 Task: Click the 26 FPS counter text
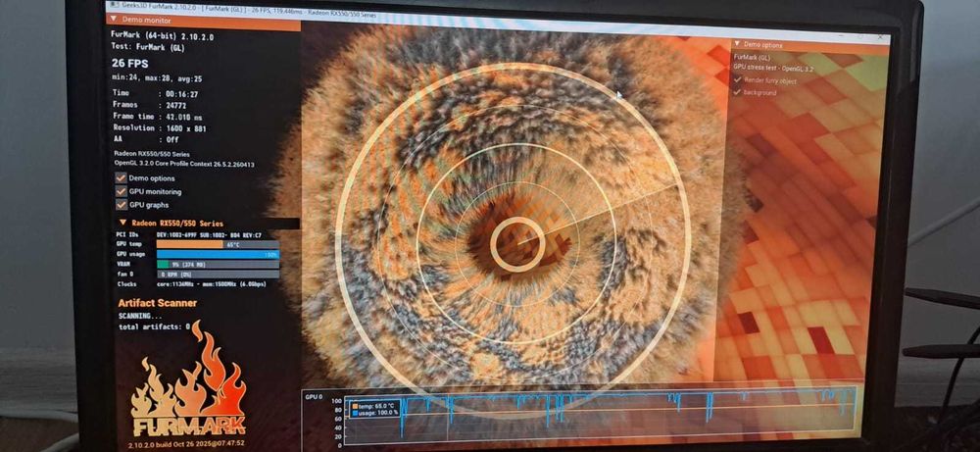[130, 63]
